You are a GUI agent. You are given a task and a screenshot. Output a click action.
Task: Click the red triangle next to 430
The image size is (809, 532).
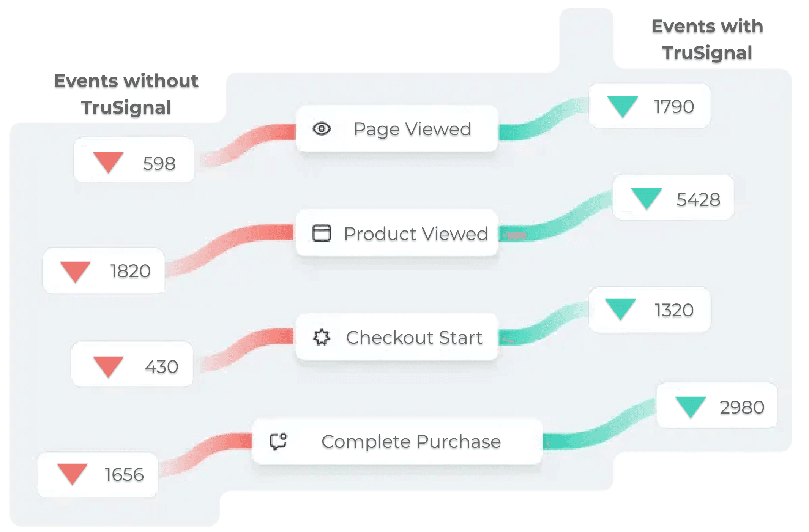coord(108,366)
